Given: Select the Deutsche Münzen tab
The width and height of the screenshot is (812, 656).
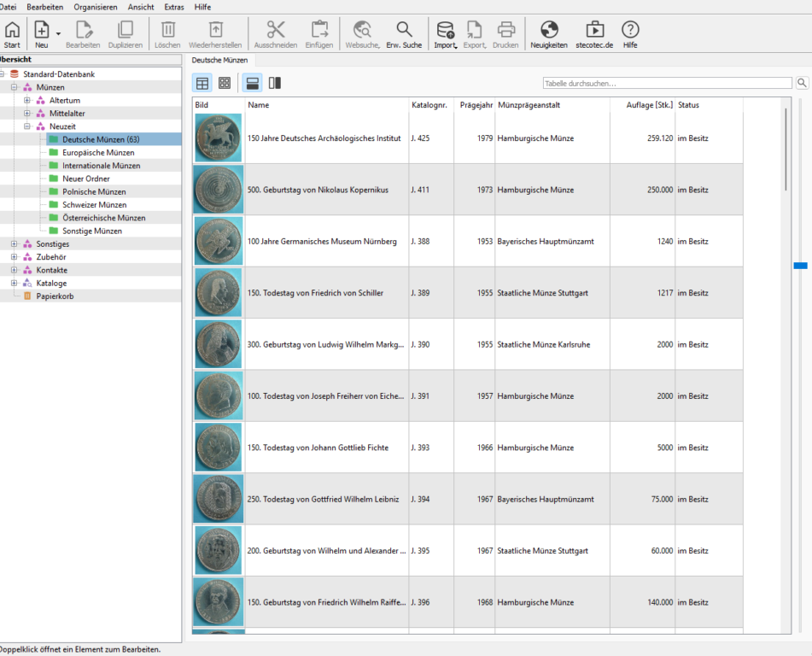Looking at the screenshot, I should [x=219, y=61].
